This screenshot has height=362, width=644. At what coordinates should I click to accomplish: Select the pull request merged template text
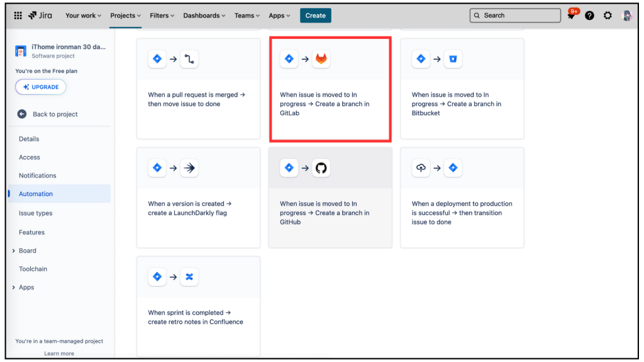[x=196, y=99]
